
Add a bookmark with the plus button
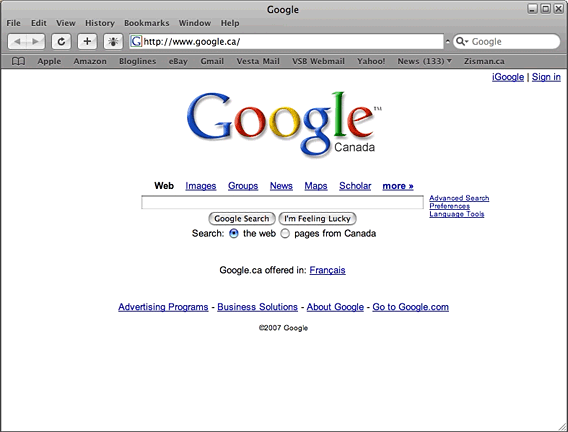tap(87, 42)
